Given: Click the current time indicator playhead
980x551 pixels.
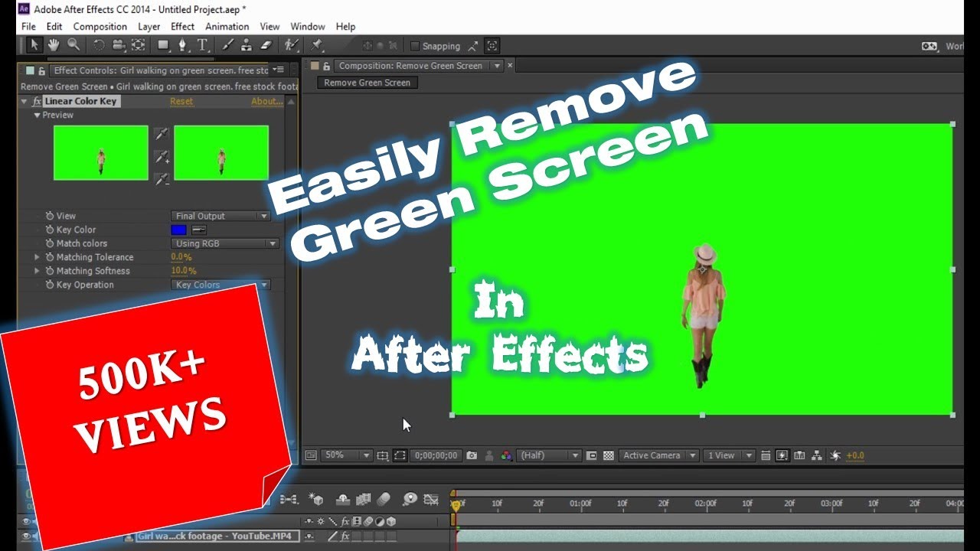Looking at the screenshot, I should (456, 505).
